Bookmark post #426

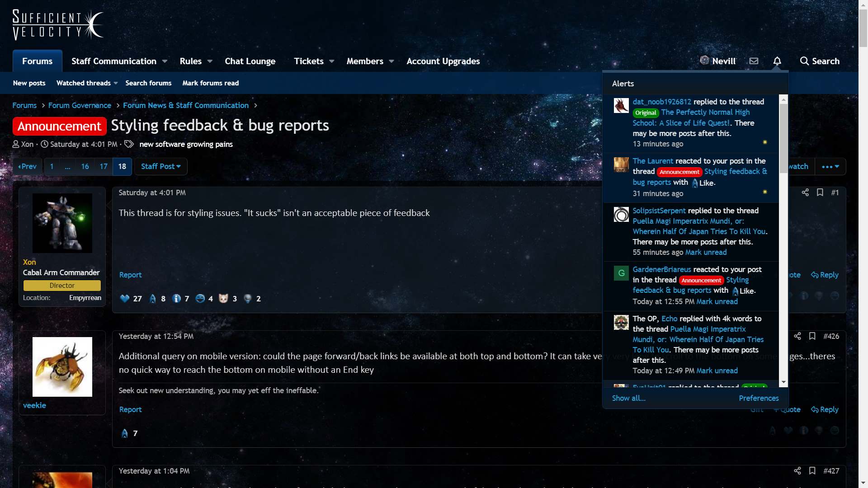click(x=812, y=336)
